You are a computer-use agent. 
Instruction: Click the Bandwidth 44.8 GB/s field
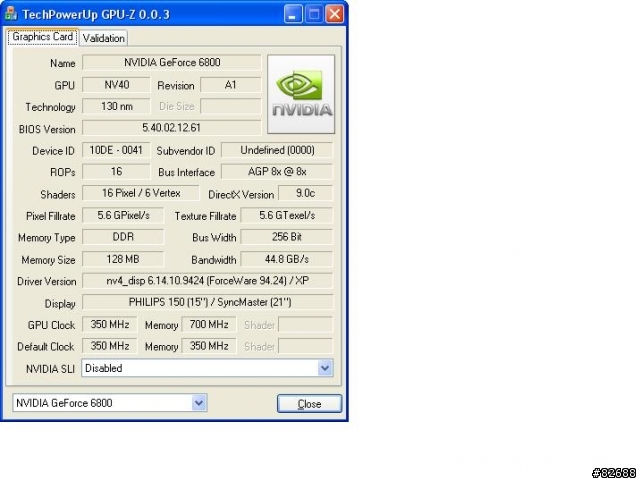pos(287,259)
